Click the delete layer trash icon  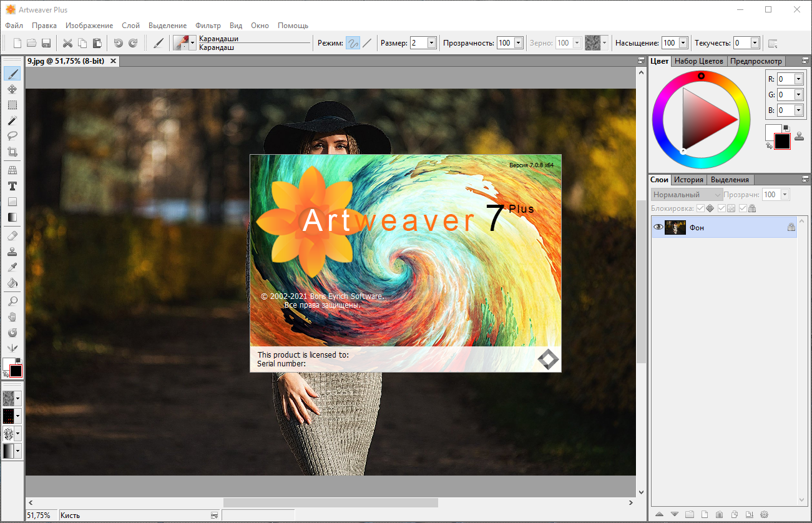coord(719,514)
